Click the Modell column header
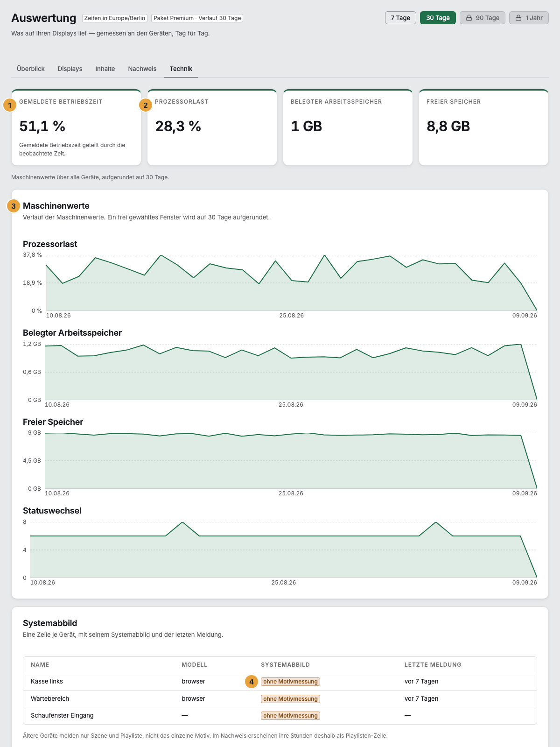Screen dimensions: 560x747 (195, 665)
